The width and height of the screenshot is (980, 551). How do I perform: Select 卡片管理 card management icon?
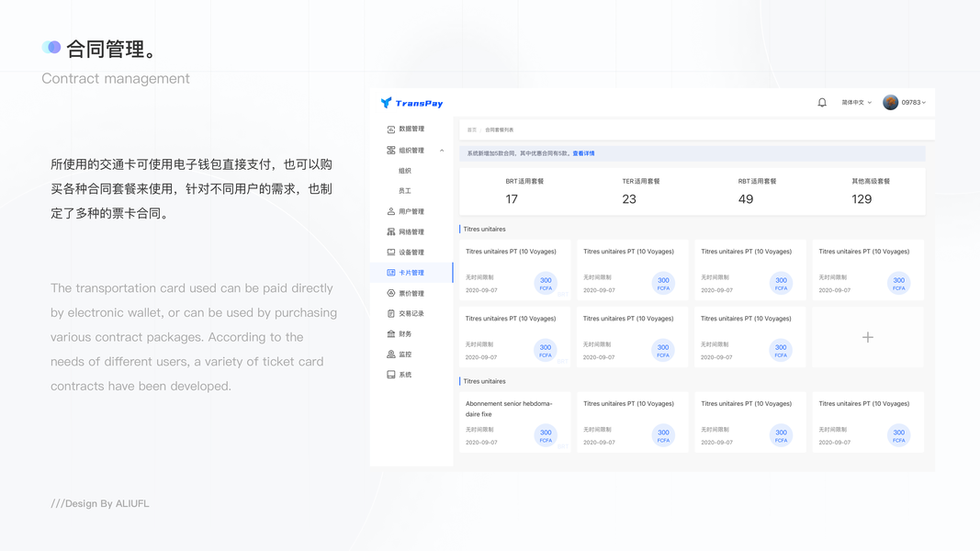click(390, 273)
